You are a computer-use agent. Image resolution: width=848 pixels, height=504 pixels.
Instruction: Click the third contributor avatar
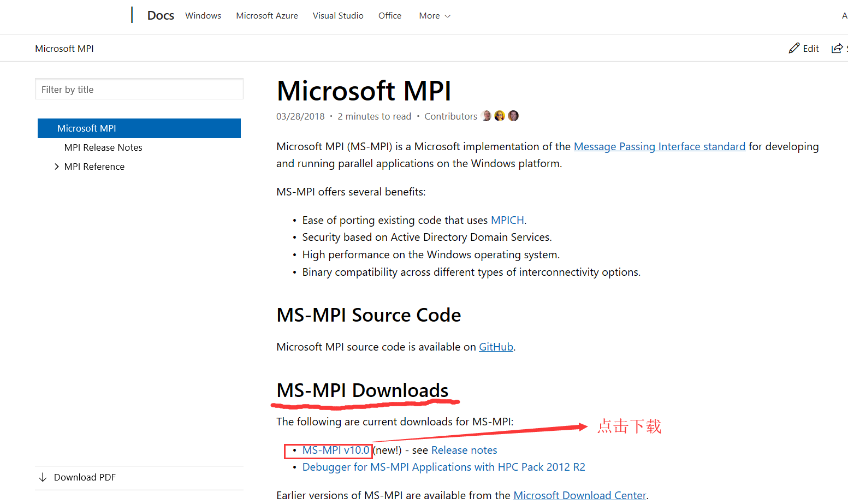coord(513,116)
